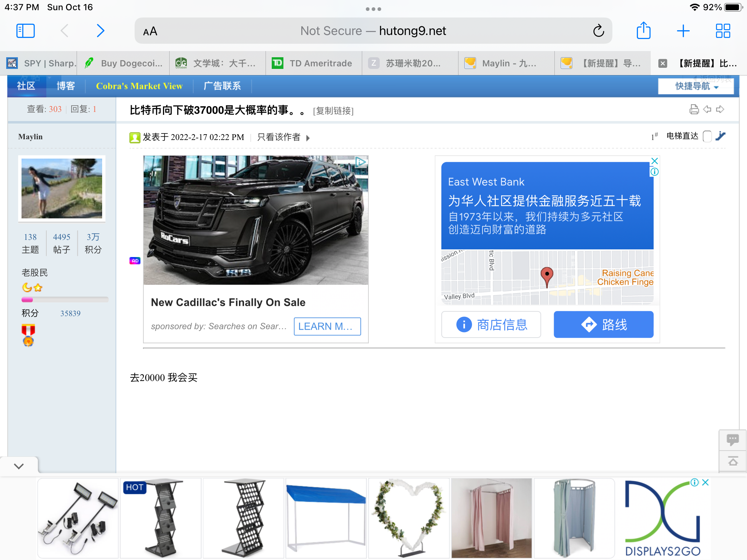Toggle the checkbox next to 电梯直达
The width and height of the screenshot is (747, 560).
pos(707,136)
